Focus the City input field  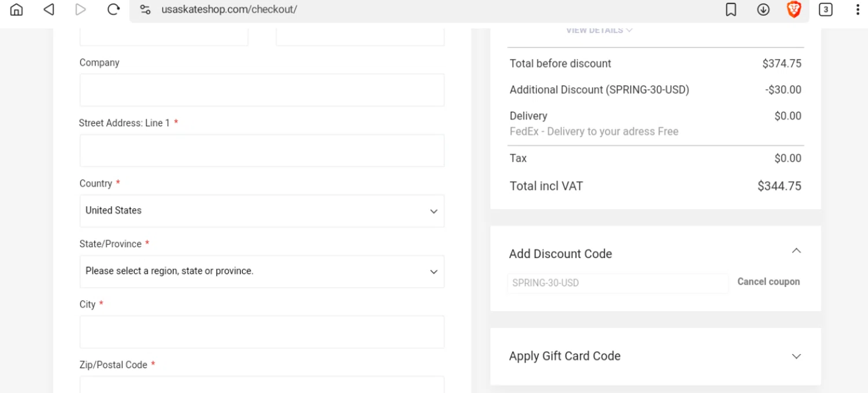tap(262, 332)
